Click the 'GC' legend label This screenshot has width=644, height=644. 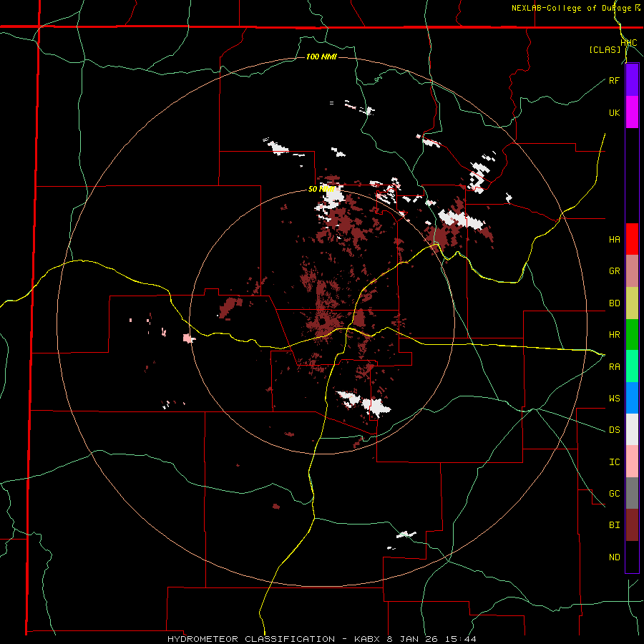(x=614, y=494)
